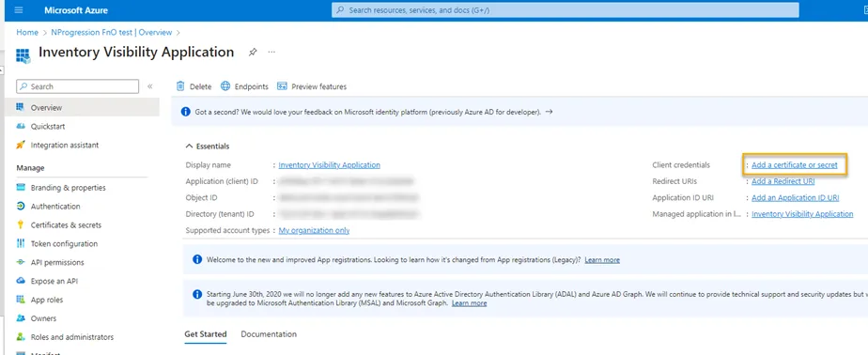Screen dimensions: 868x355
Task: Click the Microsoft Azure logo text
Action: 76,10
